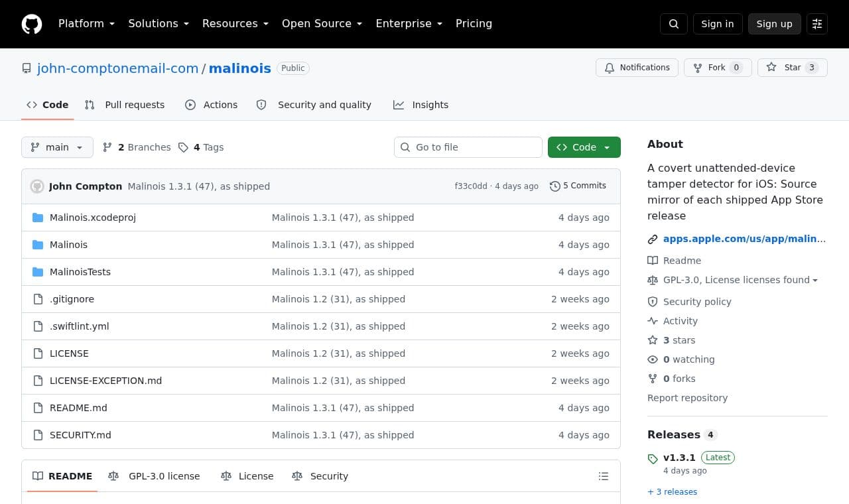The image size is (849, 504).
Task: Click the v1.3.1 release tag icon
Action: pyautogui.click(x=653, y=458)
